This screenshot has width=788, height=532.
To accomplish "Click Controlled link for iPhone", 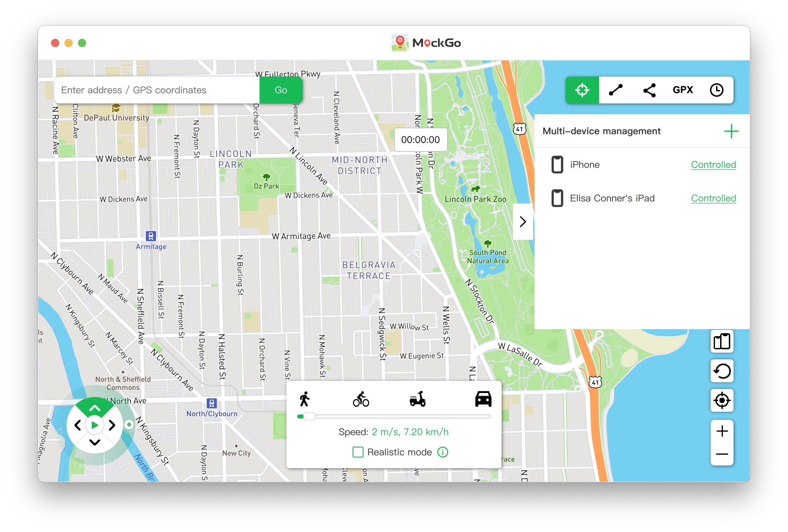I will pos(713,165).
